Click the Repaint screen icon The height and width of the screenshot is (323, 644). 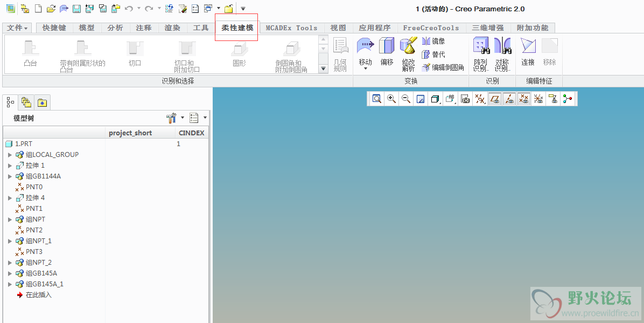click(x=421, y=99)
